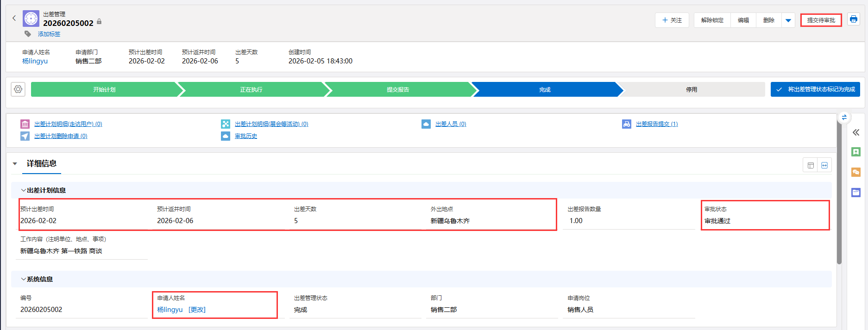868x330 pixels.
Task: Click the back arrow icon
Action: [14, 18]
